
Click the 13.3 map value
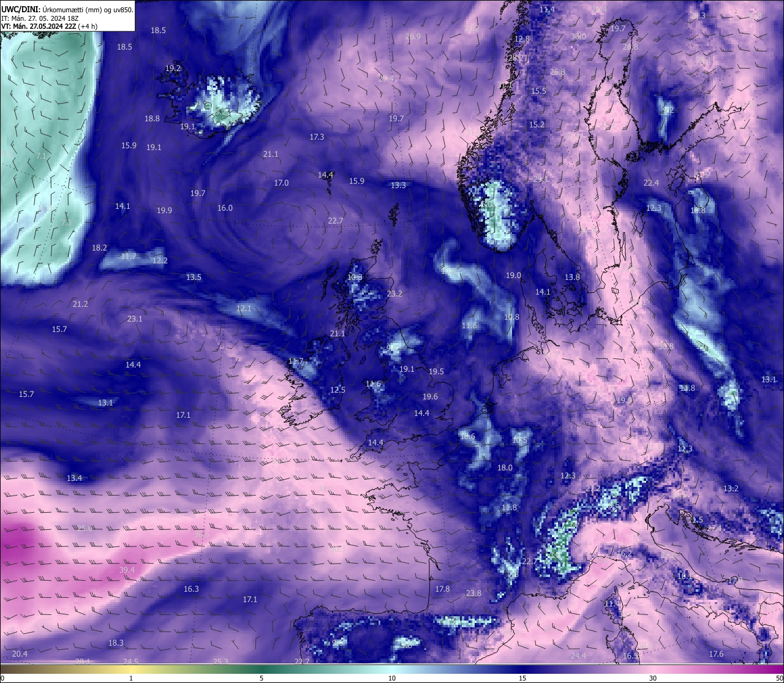398,184
